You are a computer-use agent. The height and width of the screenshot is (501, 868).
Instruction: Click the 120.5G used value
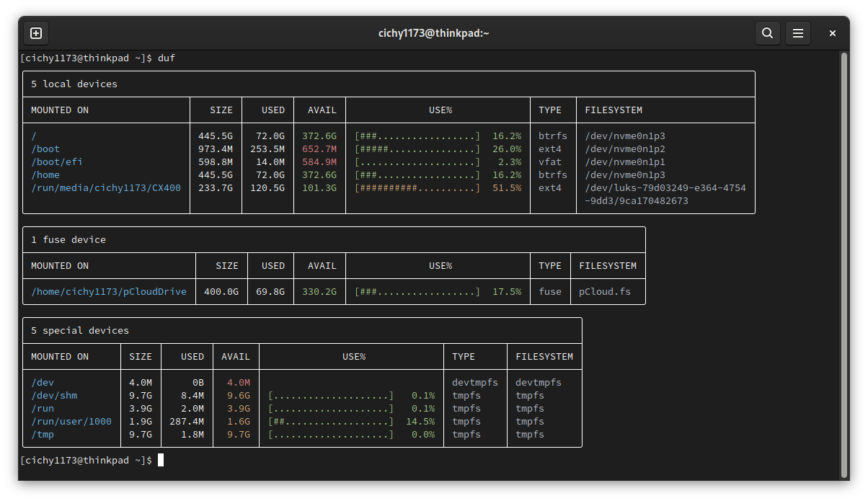267,187
